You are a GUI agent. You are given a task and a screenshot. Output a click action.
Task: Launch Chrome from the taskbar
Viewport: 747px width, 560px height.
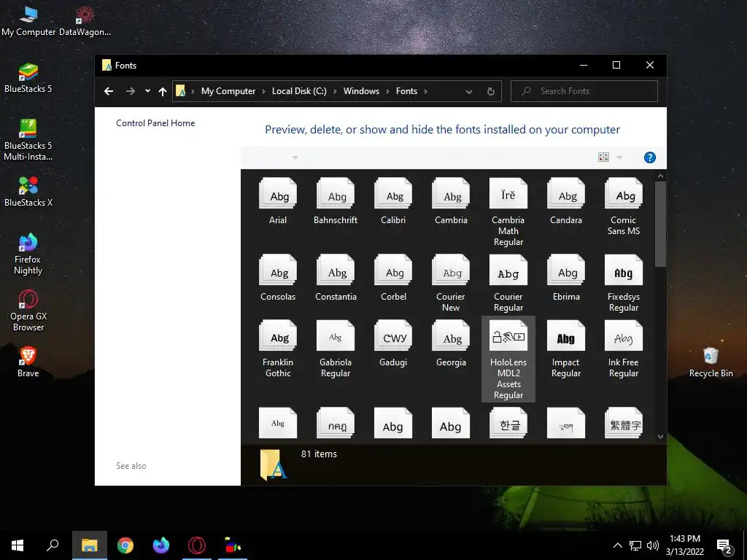pyautogui.click(x=125, y=545)
